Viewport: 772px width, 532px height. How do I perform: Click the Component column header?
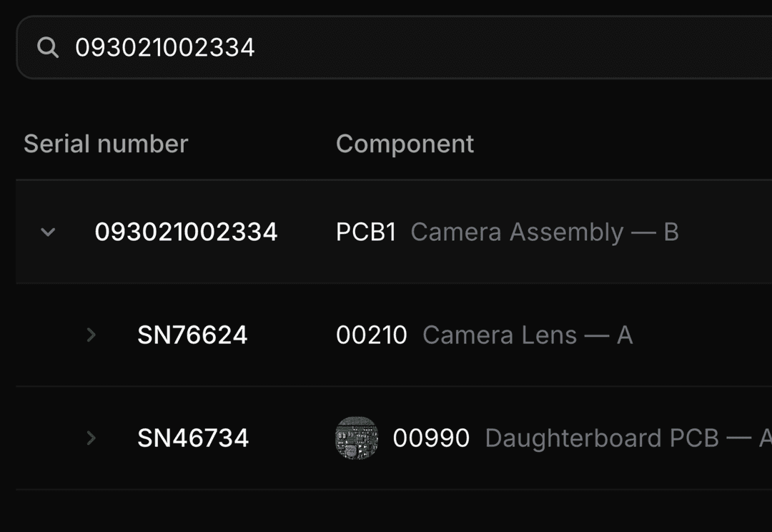[x=405, y=144]
